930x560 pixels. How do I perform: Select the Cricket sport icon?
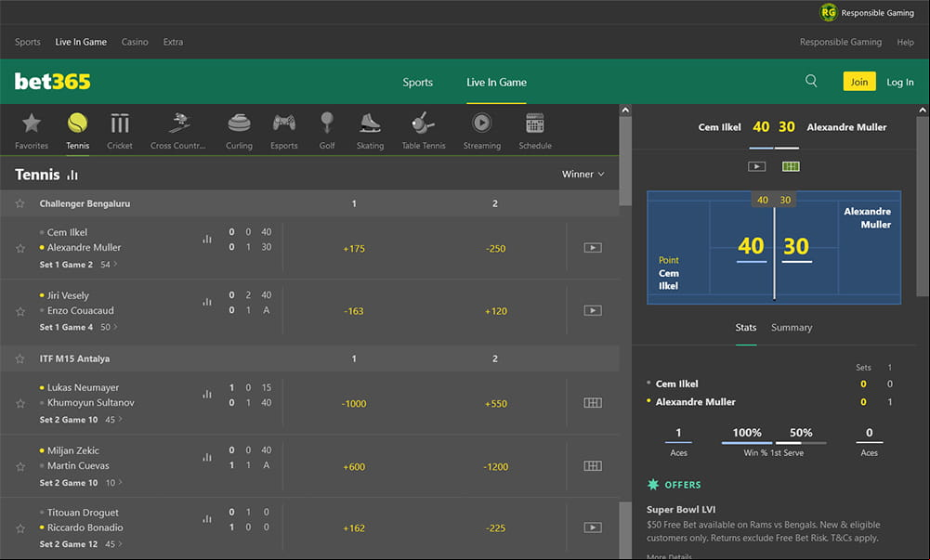[119, 131]
